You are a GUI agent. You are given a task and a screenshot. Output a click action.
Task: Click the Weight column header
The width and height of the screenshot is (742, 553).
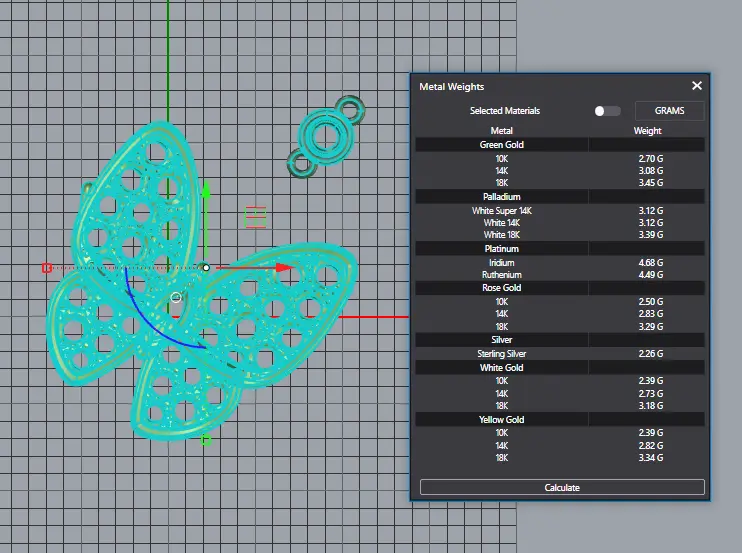(x=647, y=131)
